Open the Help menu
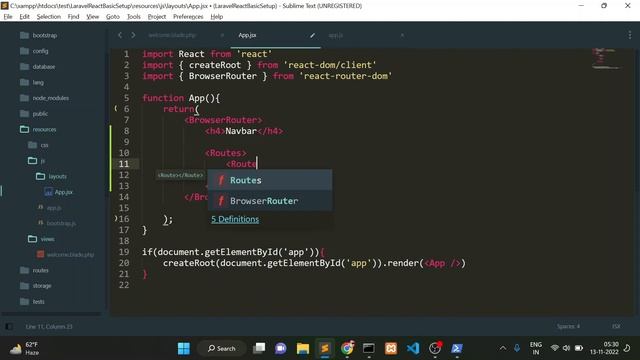The height and width of the screenshot is (360, 640). coord(217,17)
